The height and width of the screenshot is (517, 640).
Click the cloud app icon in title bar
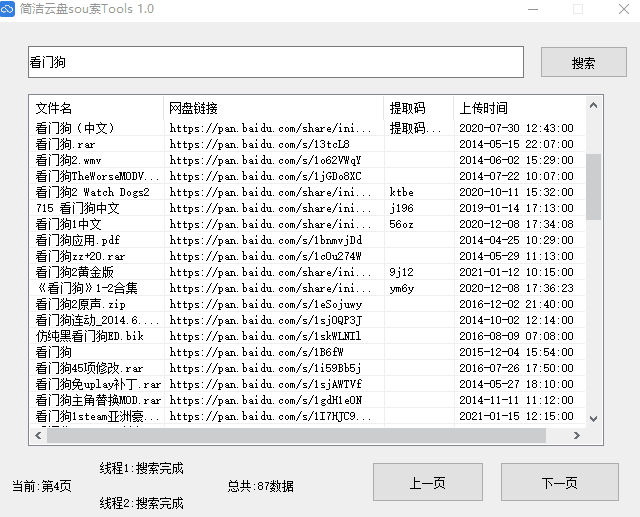tap(7, 9)
